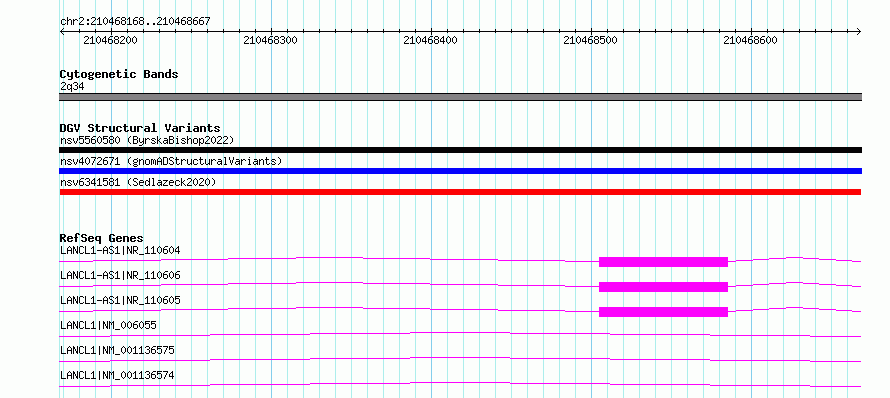Click ruler position 210468400
The height and width of the screenshot is (398, 890).
click(430, 40)
